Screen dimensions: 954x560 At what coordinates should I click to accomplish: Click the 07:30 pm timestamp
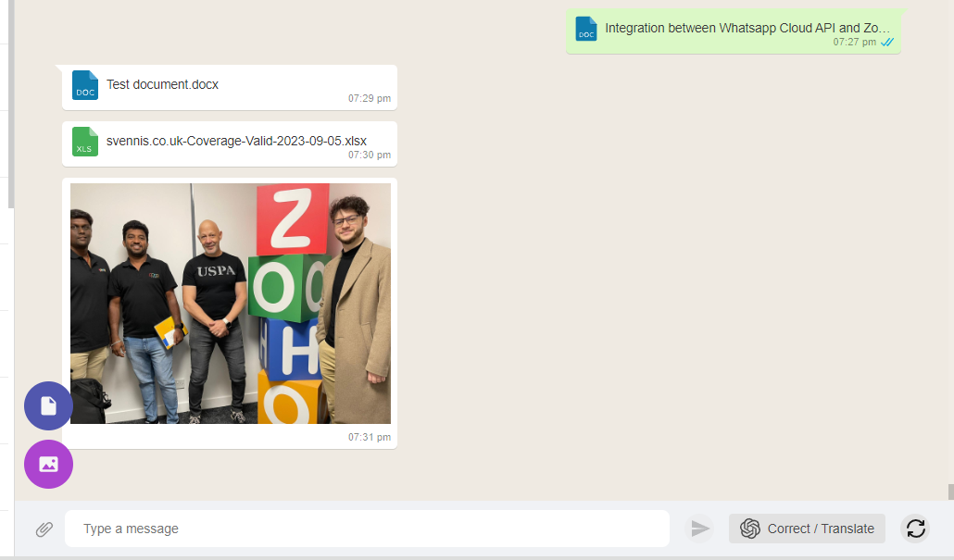[x=370, y=156]
